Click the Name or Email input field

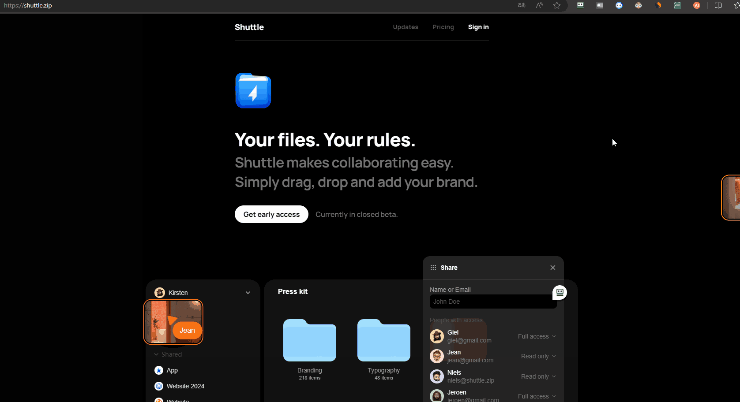(493, 302)
